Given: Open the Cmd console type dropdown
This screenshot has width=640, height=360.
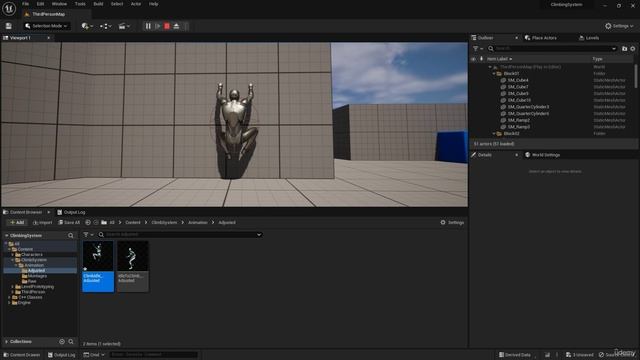Looking at the screenshot, I should coord(94,355).
